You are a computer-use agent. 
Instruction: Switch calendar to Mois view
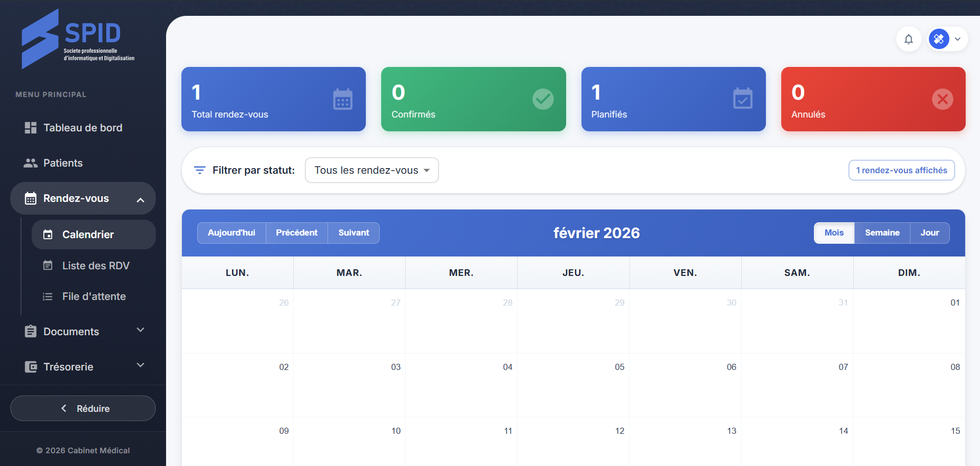[x=833, y=233]
